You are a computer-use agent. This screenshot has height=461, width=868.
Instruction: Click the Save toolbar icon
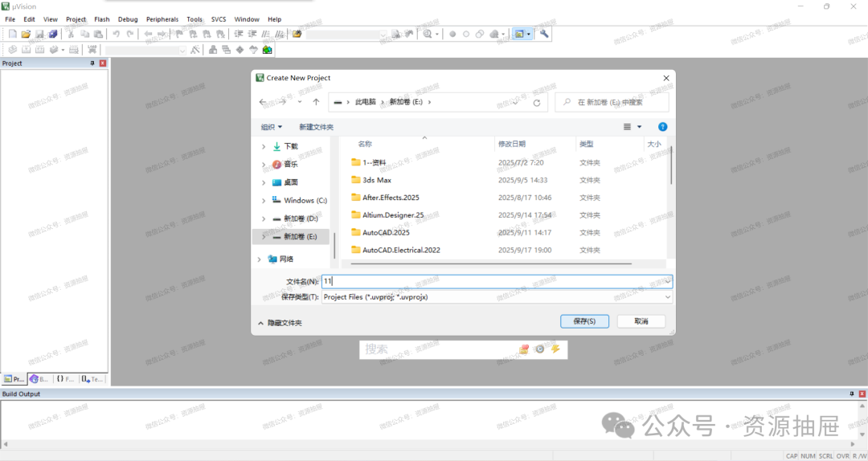pos(39,34)
